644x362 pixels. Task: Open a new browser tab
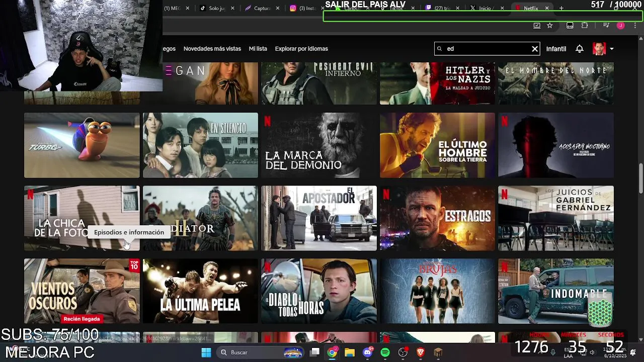[561, 8]
